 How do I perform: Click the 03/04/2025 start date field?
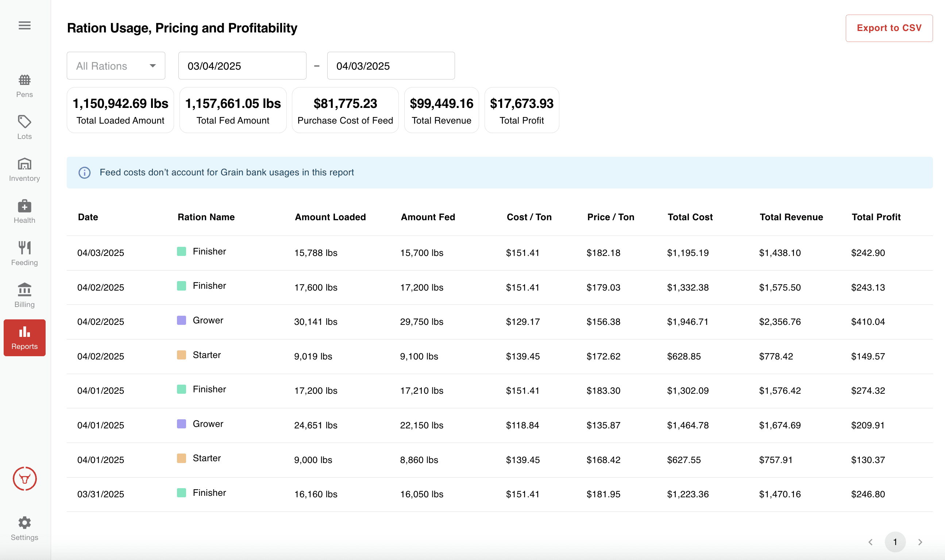pos(242,66)
